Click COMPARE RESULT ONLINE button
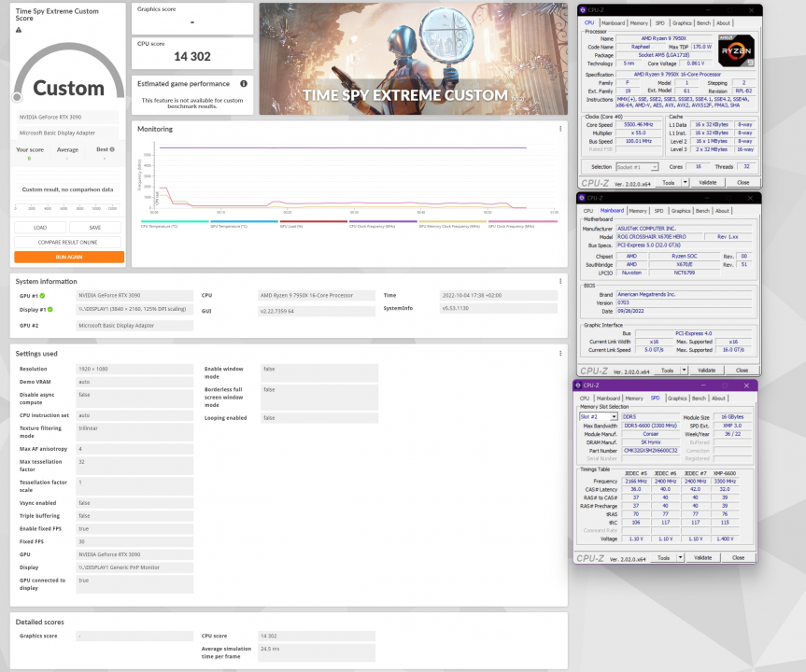The width and height of the screenshot is (806, 672). pos(68,242)
